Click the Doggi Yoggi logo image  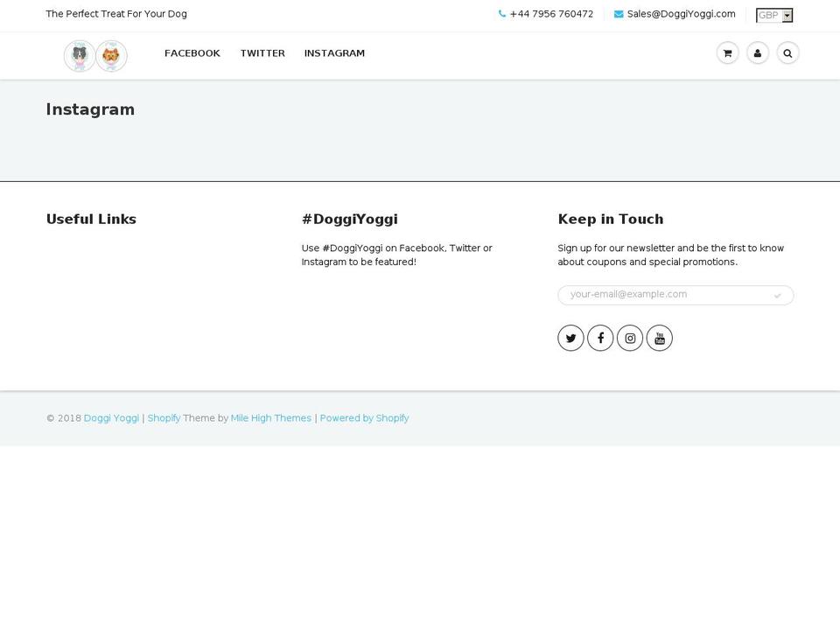click(95, 56)
